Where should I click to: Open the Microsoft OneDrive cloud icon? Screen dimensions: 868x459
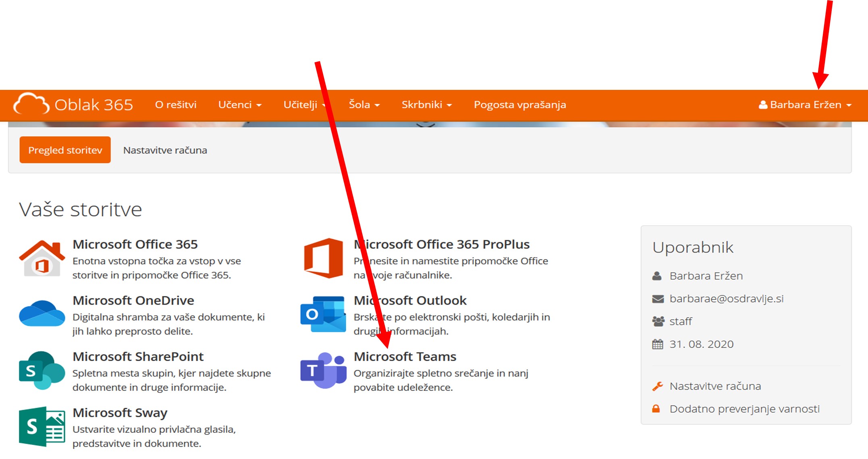tap(42, 313)
